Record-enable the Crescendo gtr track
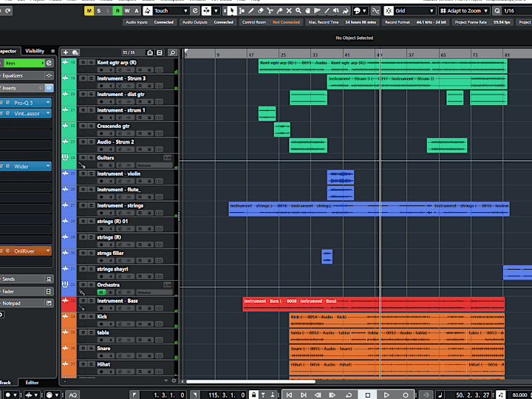Image resolution: width=532 pixels, height=399 pixels. [x=101, y=133]
